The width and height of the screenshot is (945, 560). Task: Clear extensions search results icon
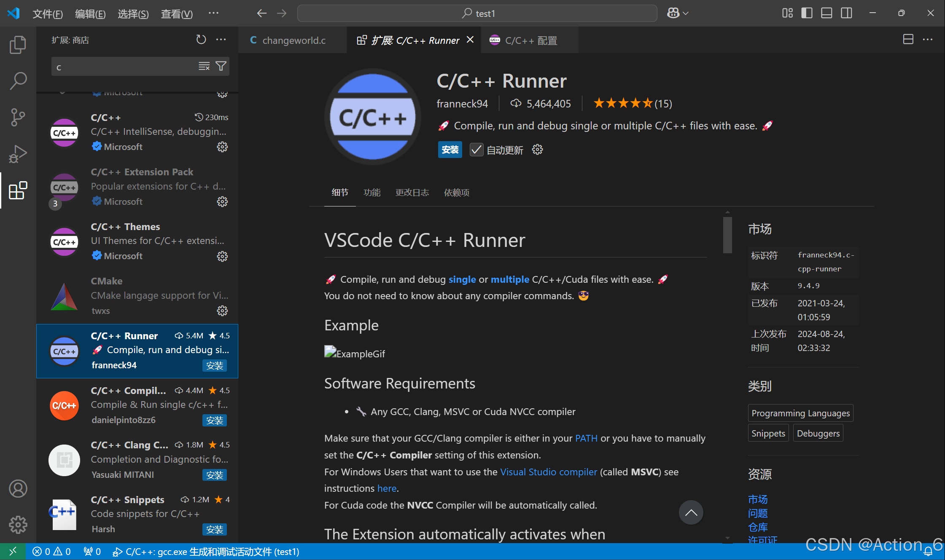coord(204,67)
